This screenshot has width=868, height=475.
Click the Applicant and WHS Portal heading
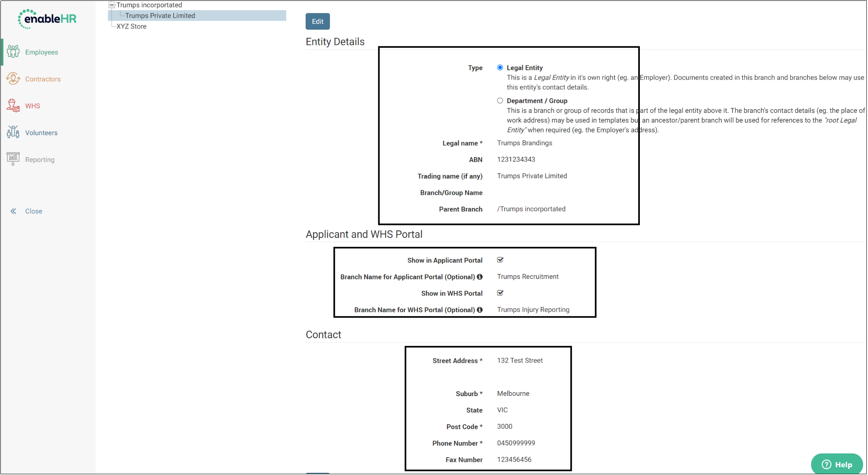(364, 234)
